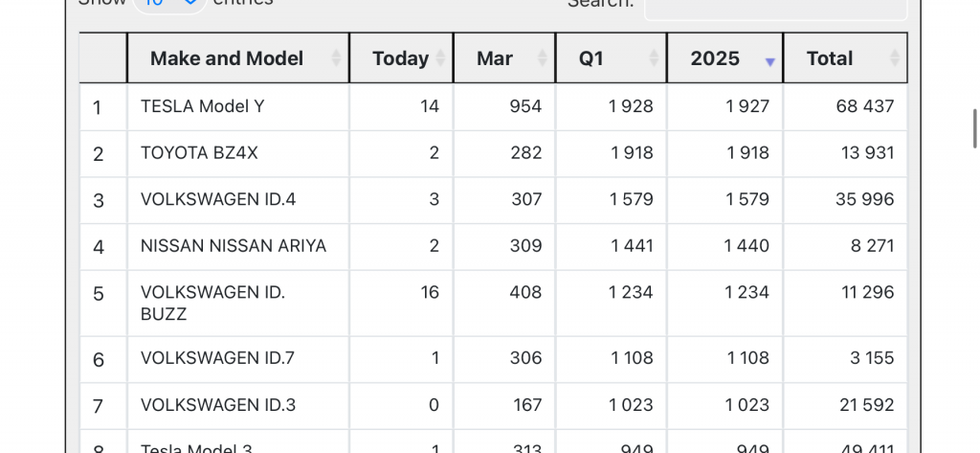
Task: Select rank number 5 cell
Action: coord(98,293)
